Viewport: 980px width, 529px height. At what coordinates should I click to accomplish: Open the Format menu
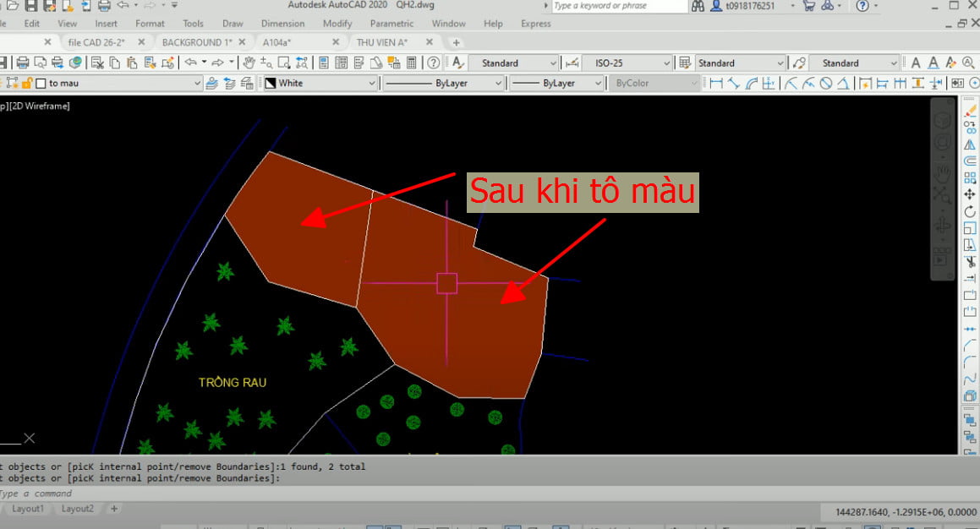tap(150, 23)
